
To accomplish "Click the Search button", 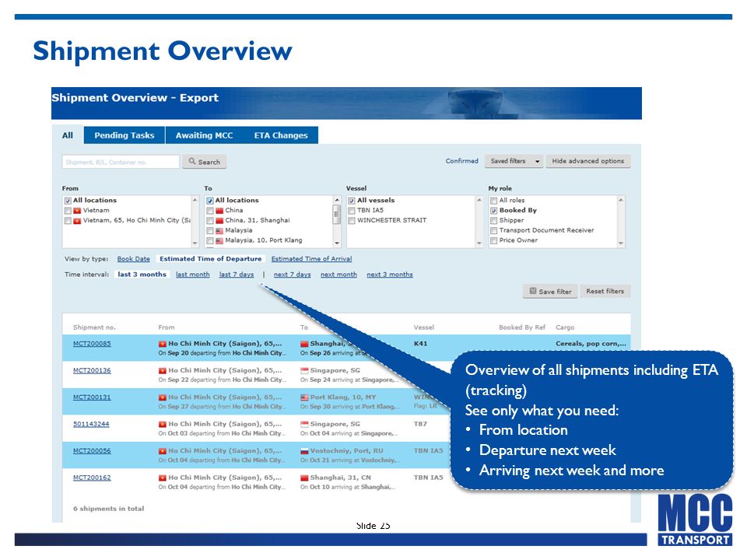I will [205, 162].
